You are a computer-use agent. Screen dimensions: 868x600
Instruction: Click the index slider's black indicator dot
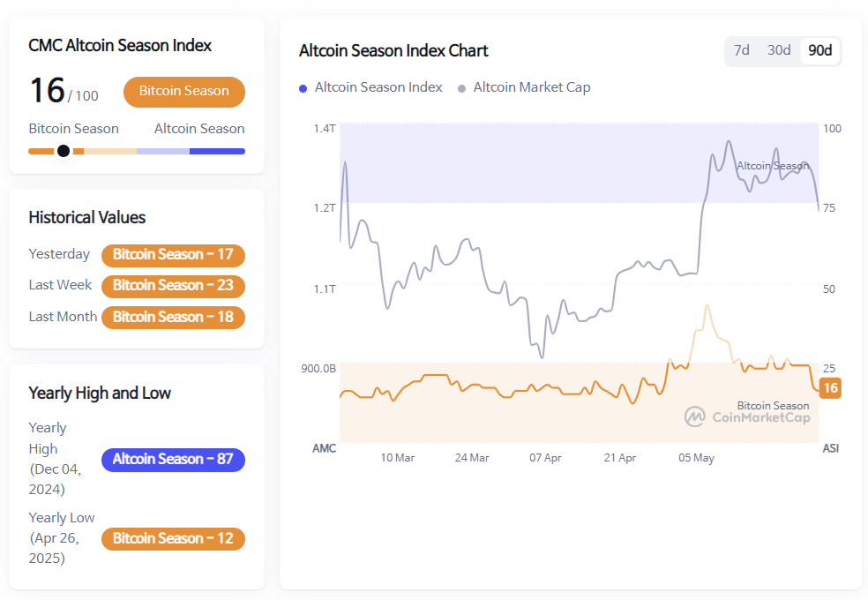point(64,151)
